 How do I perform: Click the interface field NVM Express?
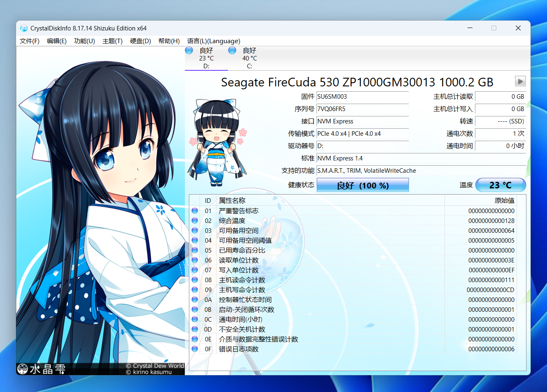click(x=363, y=121)
